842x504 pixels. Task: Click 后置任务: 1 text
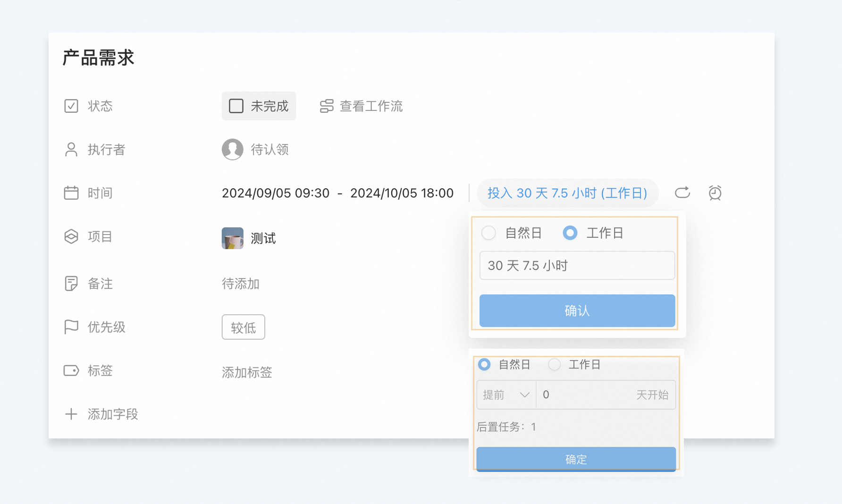(506, 427)
